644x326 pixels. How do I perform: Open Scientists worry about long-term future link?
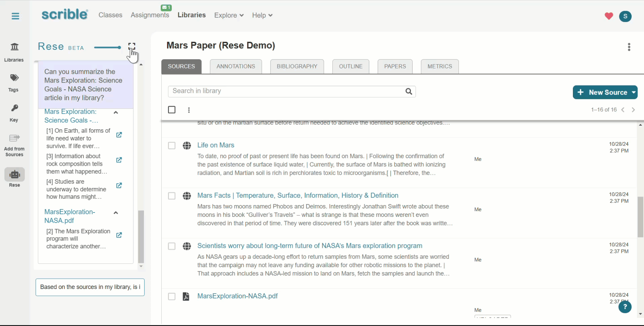pyautogui.click(x=310, y=246)
